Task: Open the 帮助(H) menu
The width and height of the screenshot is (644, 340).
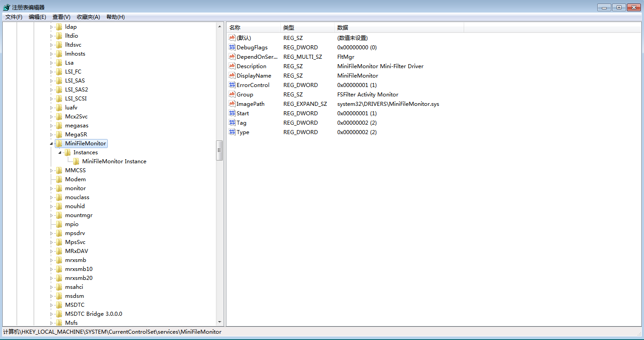Action: [115, 17]
